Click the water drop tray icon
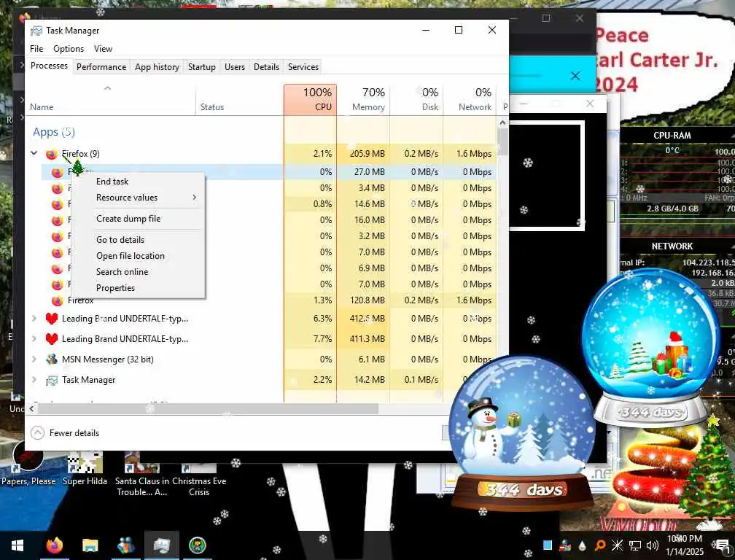 (x=582, y=545)
